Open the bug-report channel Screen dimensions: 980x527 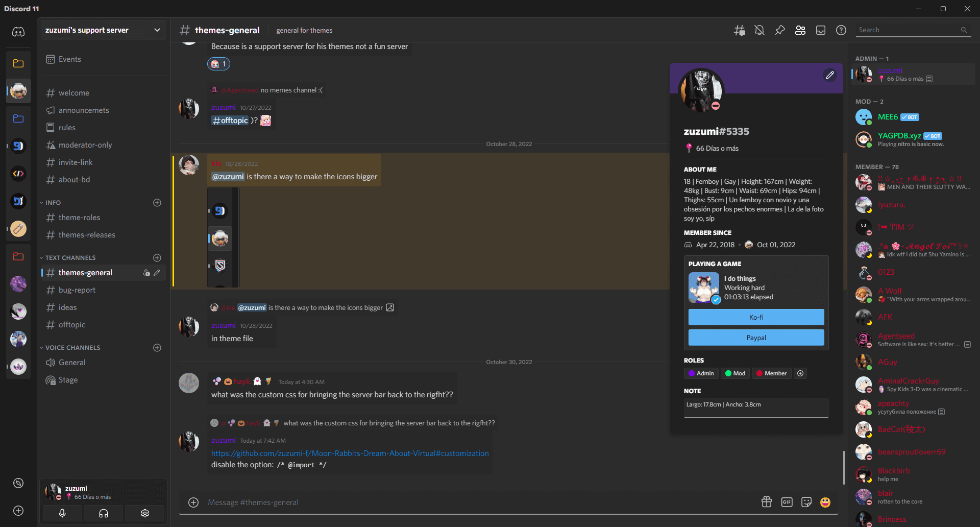coord(103,290)
